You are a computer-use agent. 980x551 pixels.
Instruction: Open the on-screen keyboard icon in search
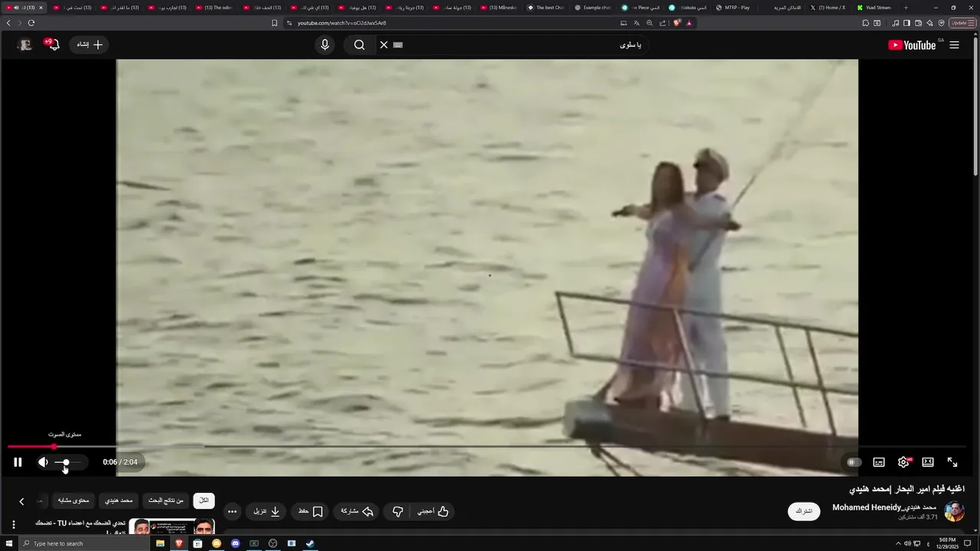pyautogui.click(x=398, y=45)
